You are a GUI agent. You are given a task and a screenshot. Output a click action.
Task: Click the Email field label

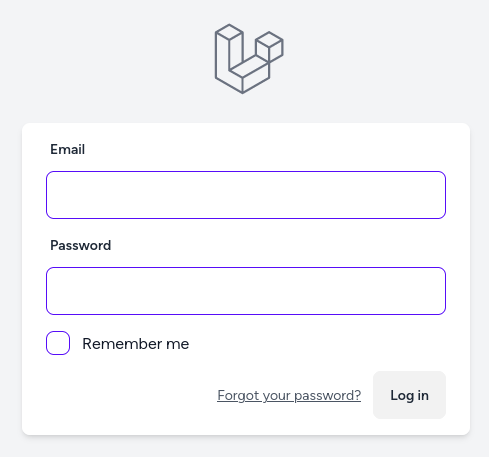(68, 149)
